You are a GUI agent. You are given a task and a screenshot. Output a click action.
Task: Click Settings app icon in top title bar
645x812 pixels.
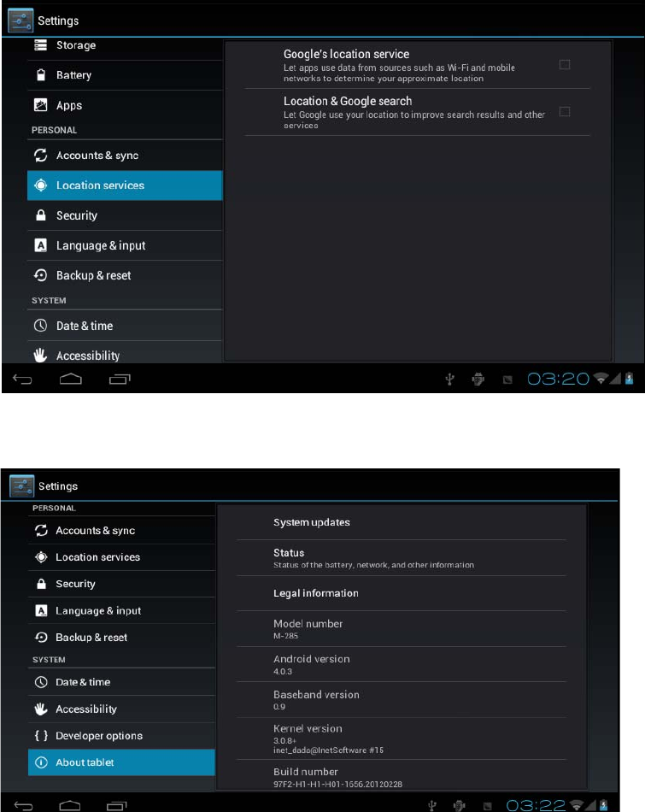coord(21,21)
